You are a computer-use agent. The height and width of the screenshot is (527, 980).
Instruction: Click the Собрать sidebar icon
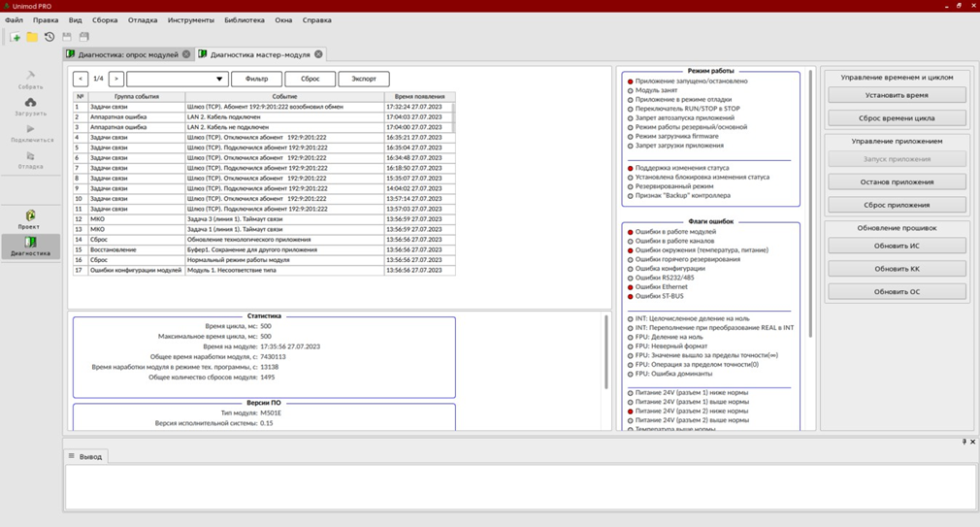coord(30,80)
